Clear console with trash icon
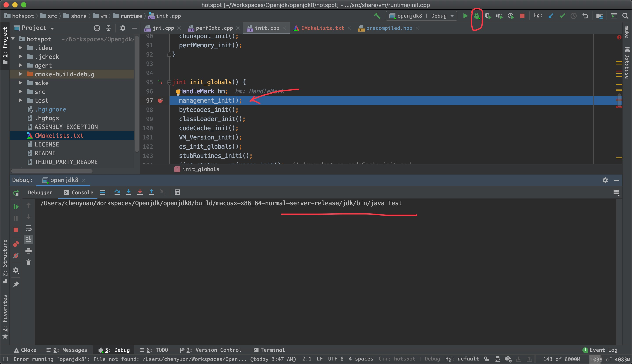 coord(29,262)
